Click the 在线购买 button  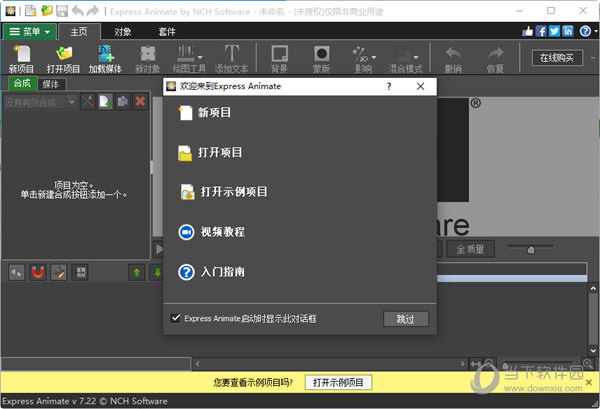557,58
